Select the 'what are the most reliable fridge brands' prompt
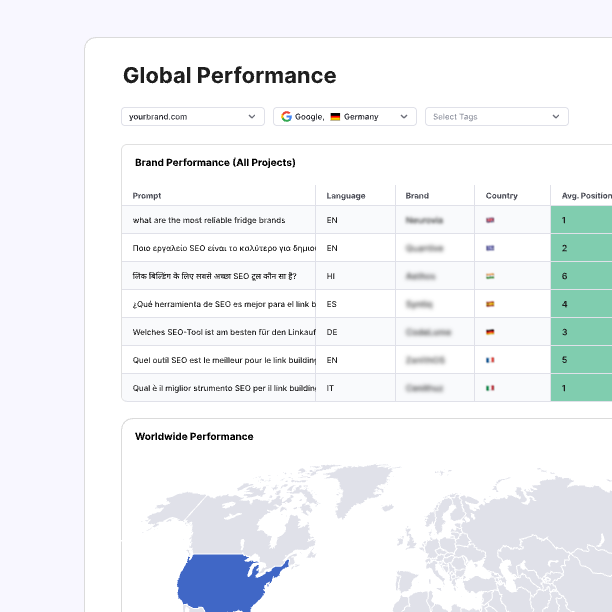This screenshot has height=612, width=612. tap(209, 220)
